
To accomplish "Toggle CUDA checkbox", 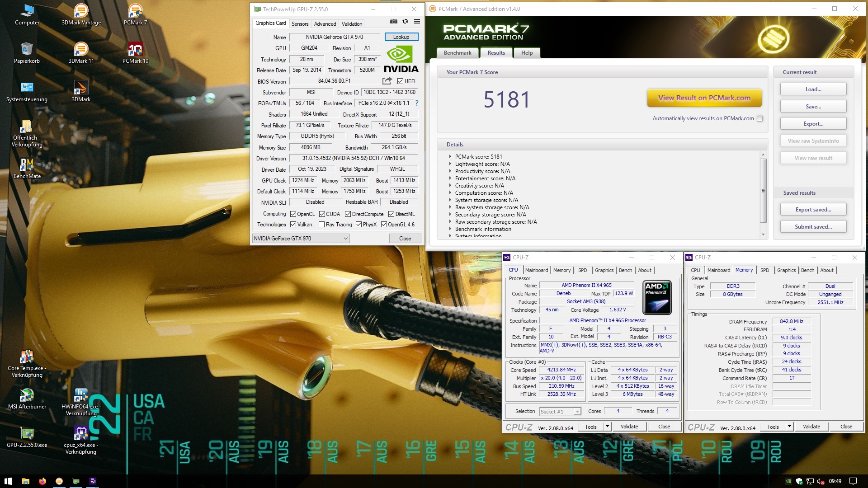I will coord(322,214).
